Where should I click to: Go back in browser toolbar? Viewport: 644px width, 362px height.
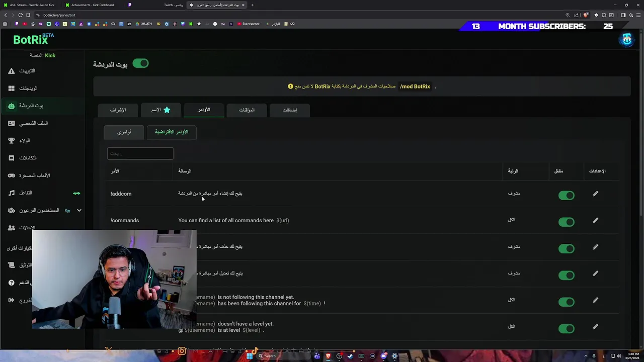pyautogui.click(x=6, y=15)
